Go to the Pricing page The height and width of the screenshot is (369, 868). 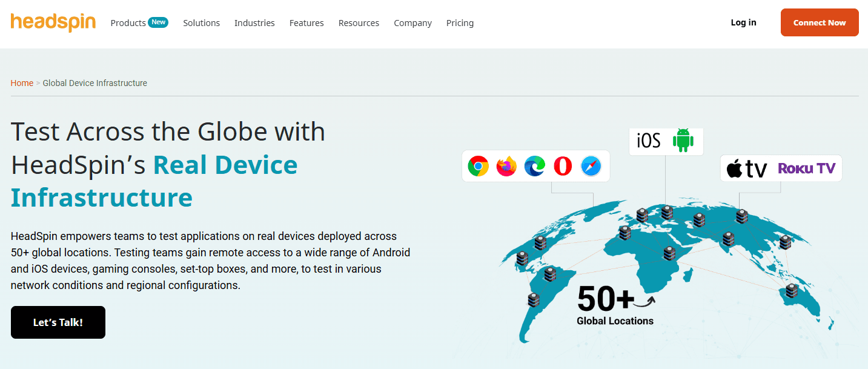460,23
